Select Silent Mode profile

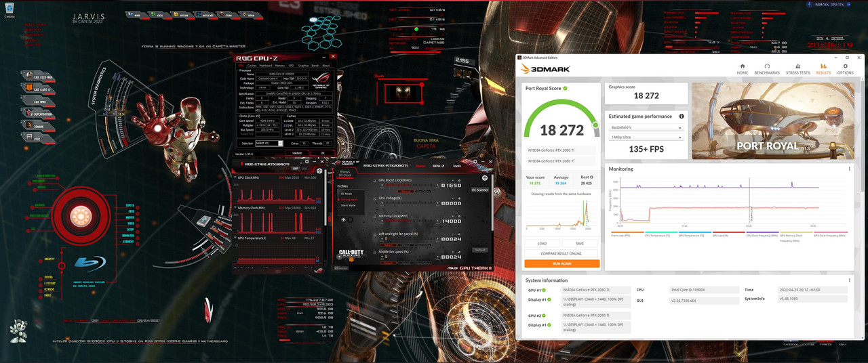pyautogui.click(x=348, y=205)
